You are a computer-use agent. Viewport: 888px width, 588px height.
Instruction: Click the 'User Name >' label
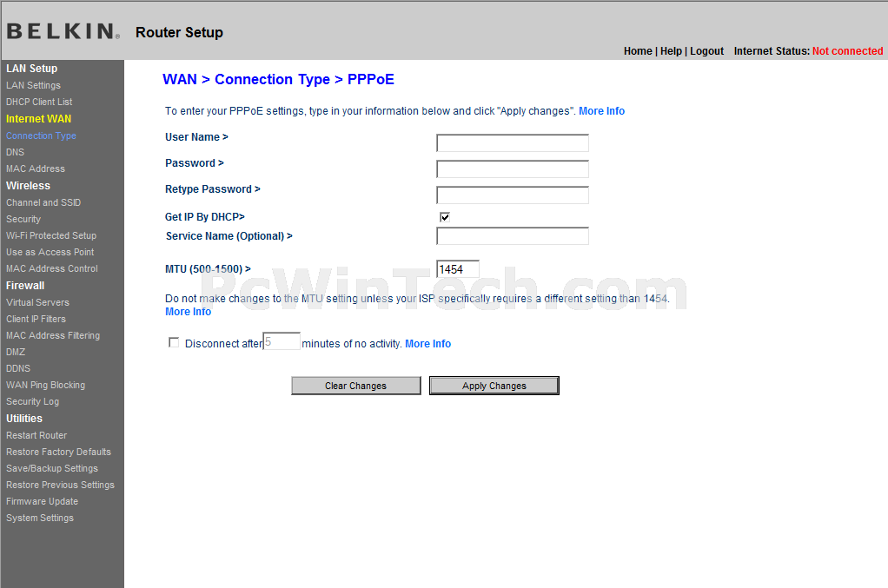[196, 137]
